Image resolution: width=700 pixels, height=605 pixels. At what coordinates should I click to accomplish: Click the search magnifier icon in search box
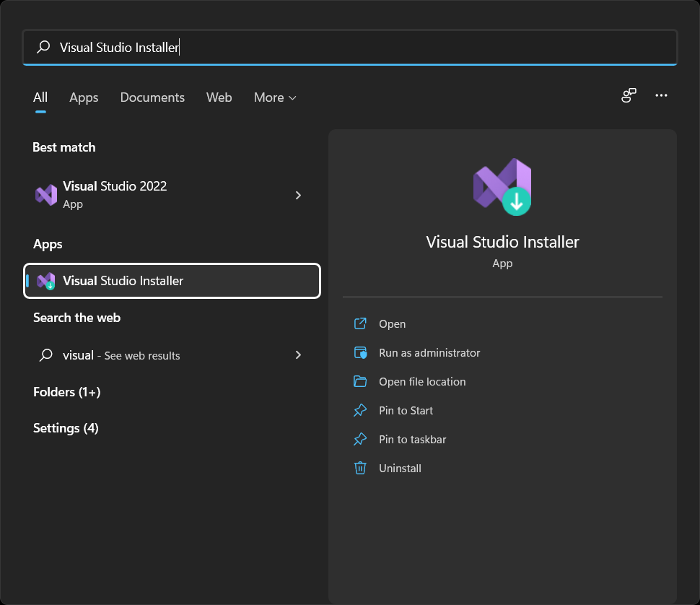click(x=43, y=47)
